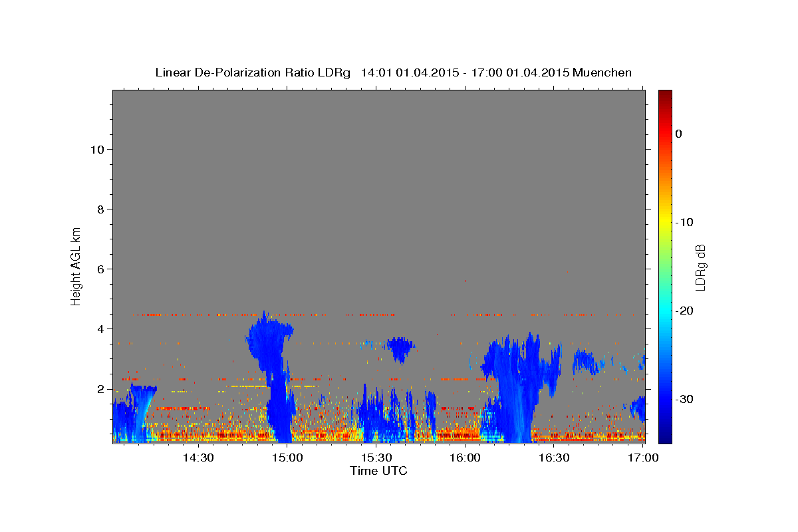798x532 pixels.
Task: Click the height label '6'
Action: [x=99, y=269]
